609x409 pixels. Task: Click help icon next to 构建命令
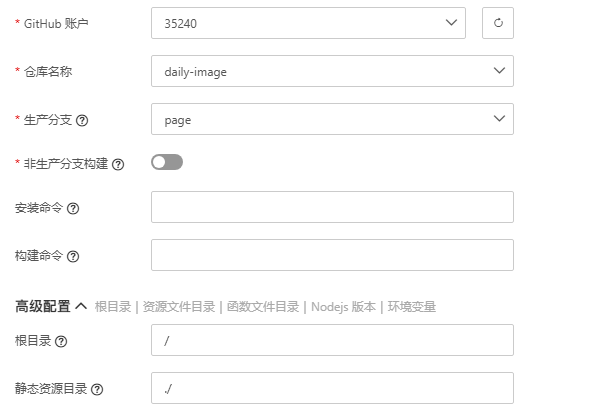coord(73,256)
